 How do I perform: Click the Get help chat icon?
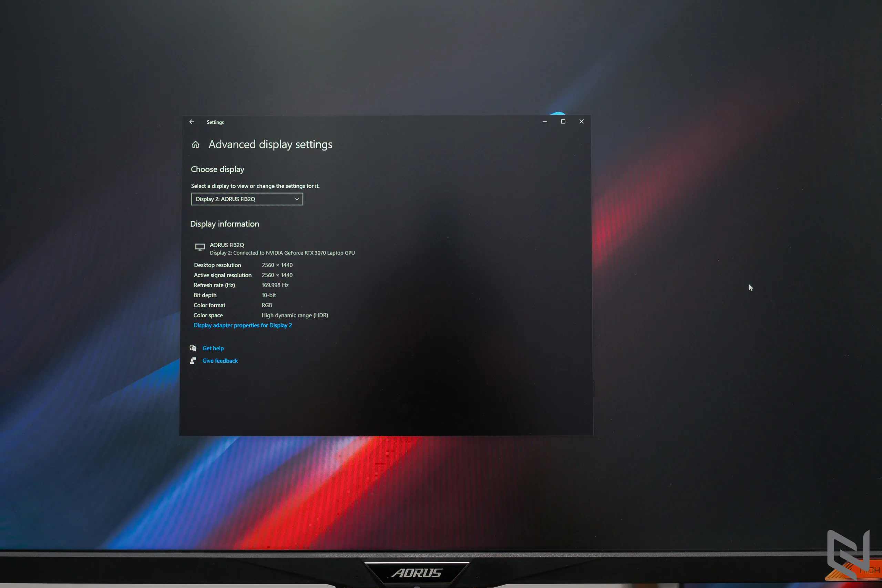point(193,348)
